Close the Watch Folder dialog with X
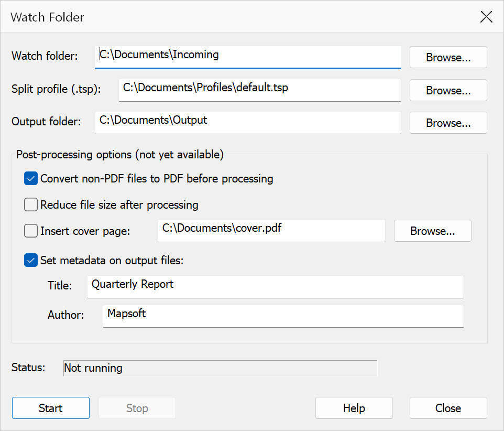Viewport: 504px width, 431px height. click(486, 17)
